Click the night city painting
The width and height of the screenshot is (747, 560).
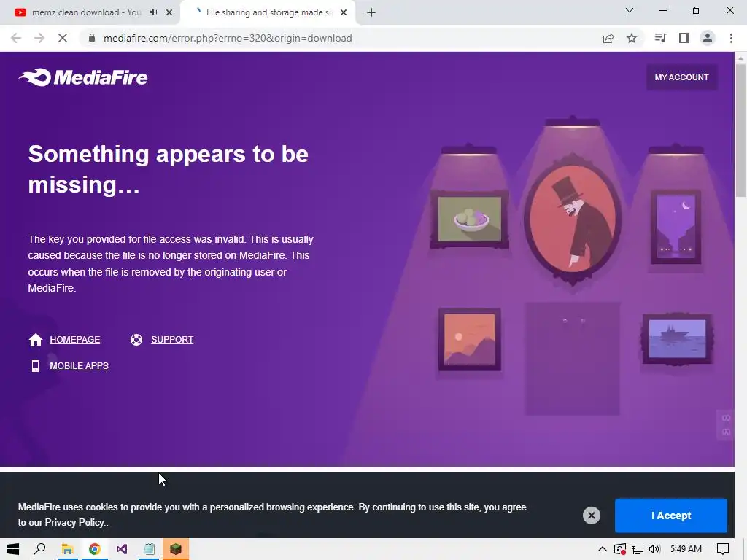click(676, 227)
